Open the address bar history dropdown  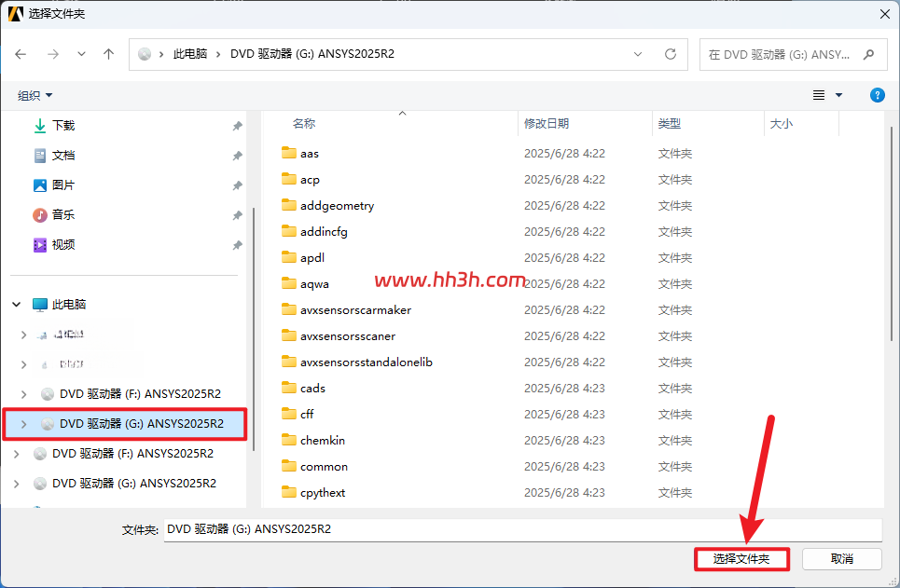coord(638,54)
